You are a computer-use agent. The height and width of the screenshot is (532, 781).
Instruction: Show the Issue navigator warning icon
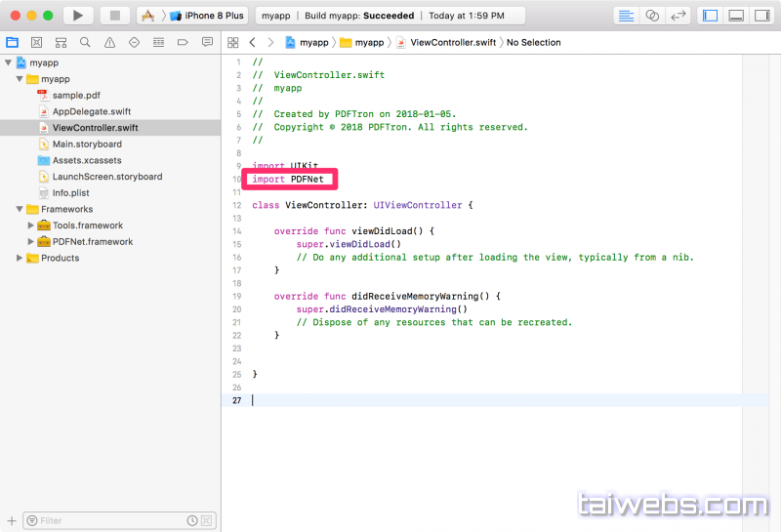pos(109,42)
